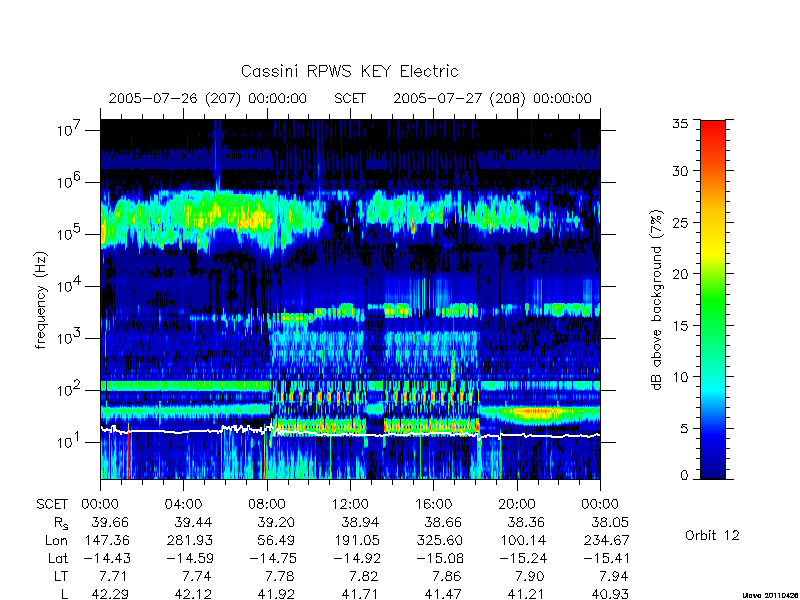Click the Rs row header
Viewport: 800px width, 600px height.
pyautogui.click(x=61, y=523)
